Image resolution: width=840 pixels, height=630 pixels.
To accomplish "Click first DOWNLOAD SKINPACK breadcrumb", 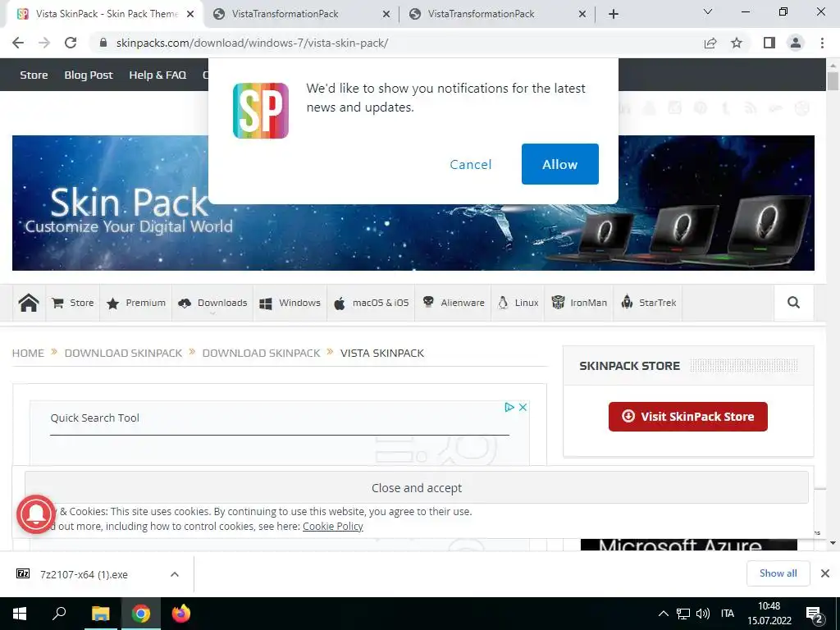I will pos(123,353).
